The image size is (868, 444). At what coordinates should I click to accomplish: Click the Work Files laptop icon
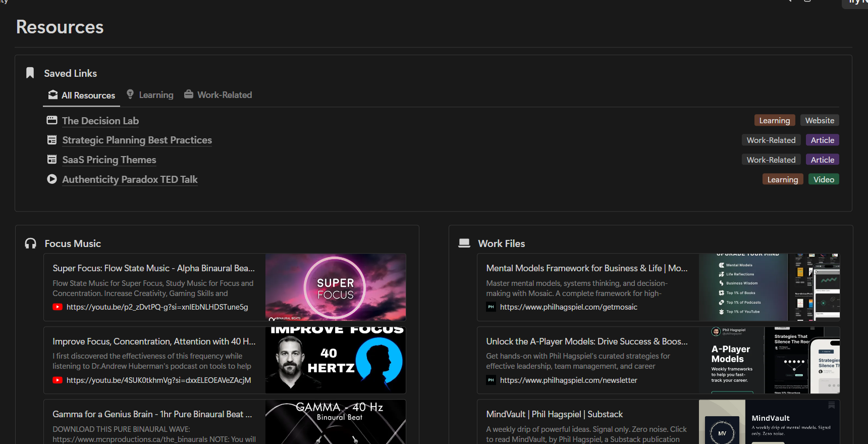pyautogui.click(x=464, y=243)
